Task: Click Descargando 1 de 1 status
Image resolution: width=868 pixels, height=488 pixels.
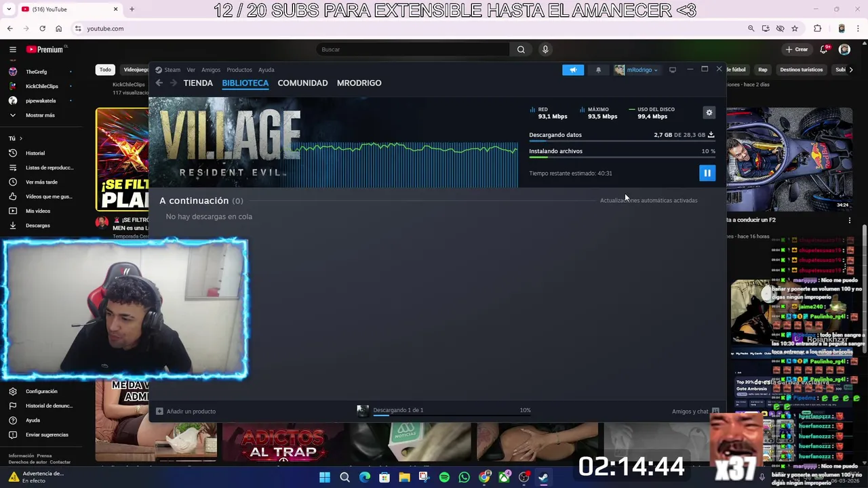Action: click(x=398, y=410)
